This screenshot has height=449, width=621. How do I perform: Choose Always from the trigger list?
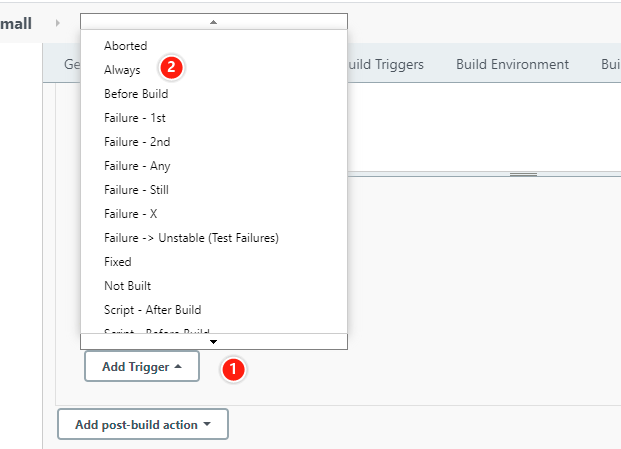(x=122, y=70)
